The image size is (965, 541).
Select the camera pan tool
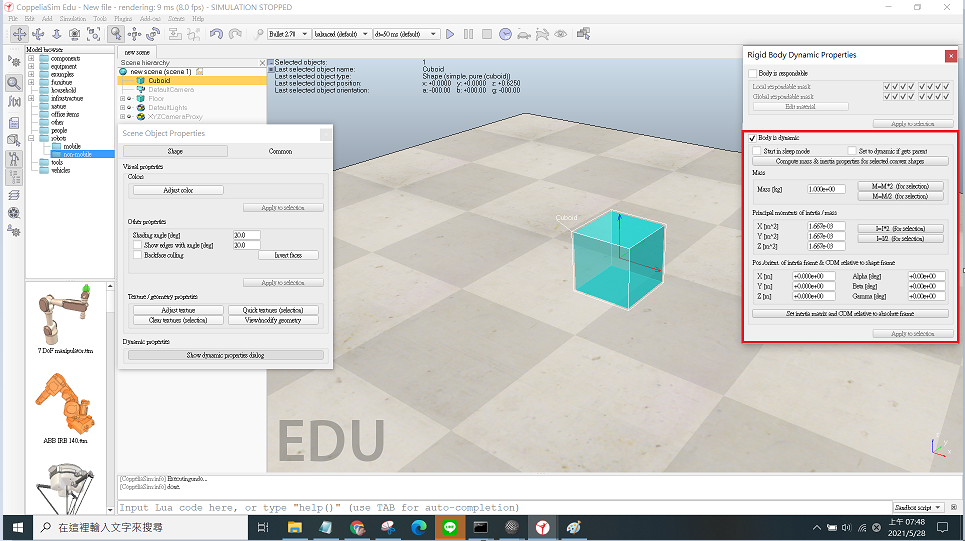(20, 34)
